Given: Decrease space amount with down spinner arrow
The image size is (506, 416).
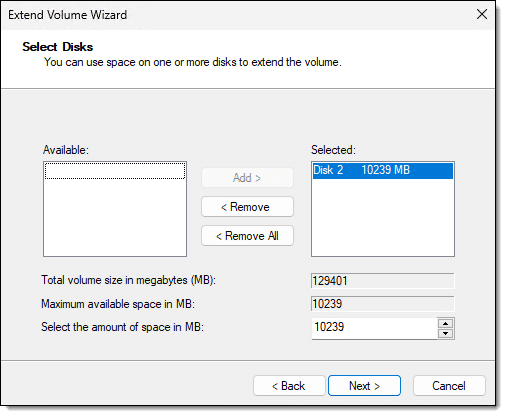Looking at the screenshot, I should (445, 333).
